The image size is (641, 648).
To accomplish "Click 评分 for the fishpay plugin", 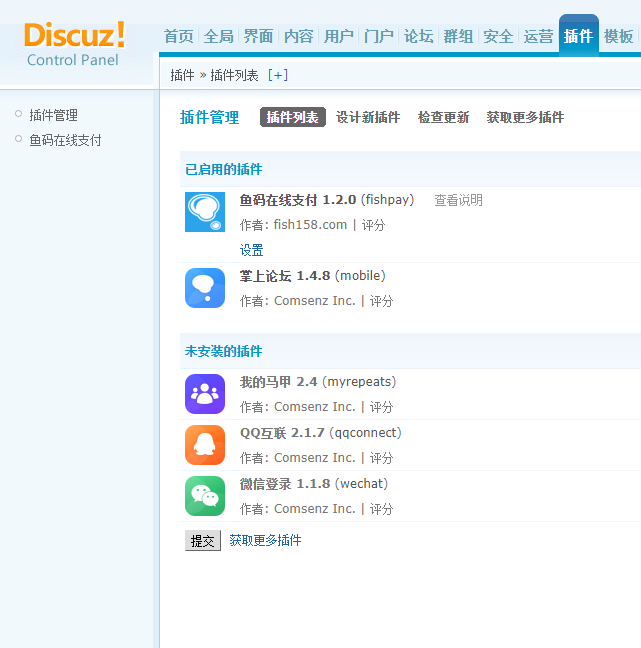I will point(373,225).
